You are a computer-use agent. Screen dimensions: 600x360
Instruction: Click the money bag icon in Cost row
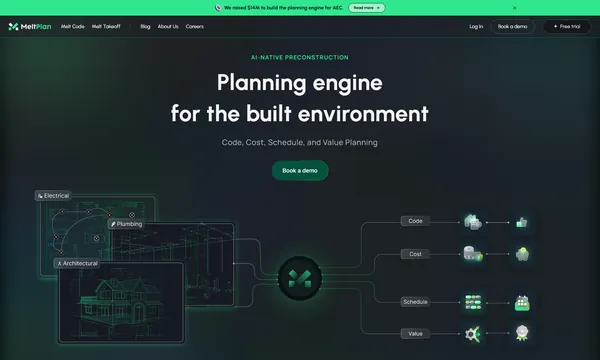pos(522,254)
